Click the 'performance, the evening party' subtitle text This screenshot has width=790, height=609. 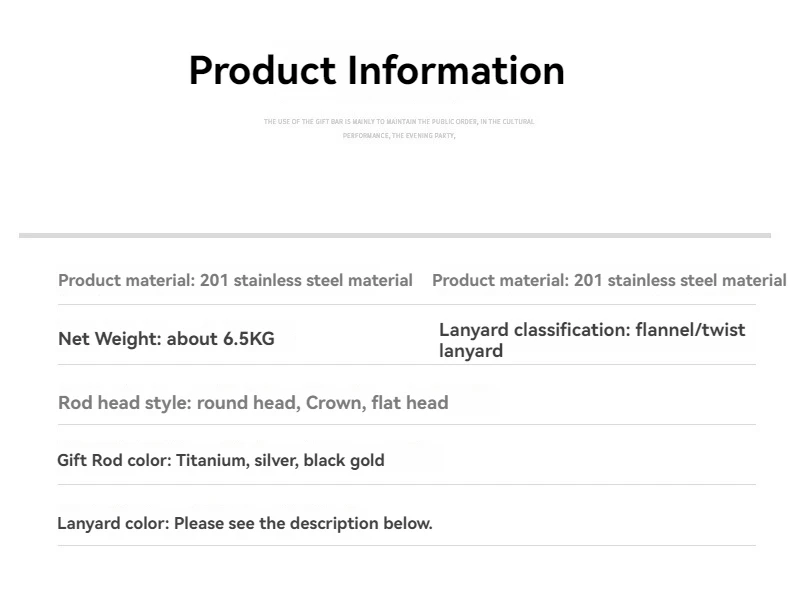(x=398, y=135)
